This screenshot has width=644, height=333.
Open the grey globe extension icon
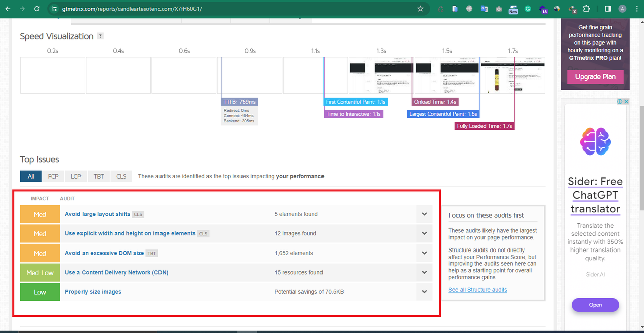469,9
